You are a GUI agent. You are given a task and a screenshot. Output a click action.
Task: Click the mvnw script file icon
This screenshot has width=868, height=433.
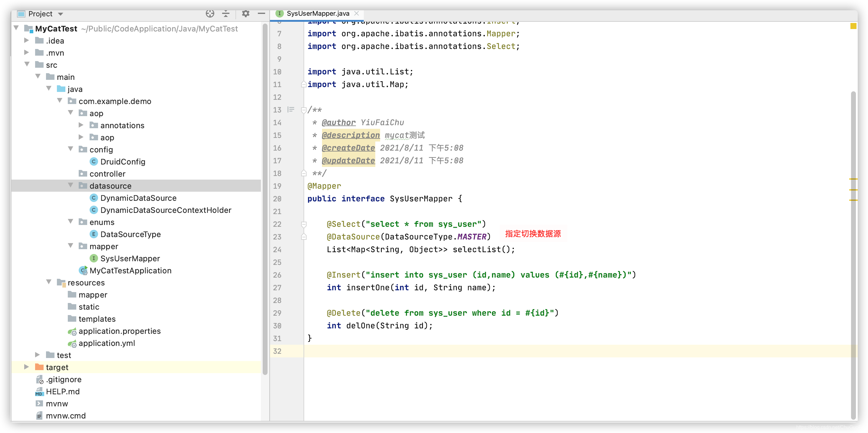point(39,403)
